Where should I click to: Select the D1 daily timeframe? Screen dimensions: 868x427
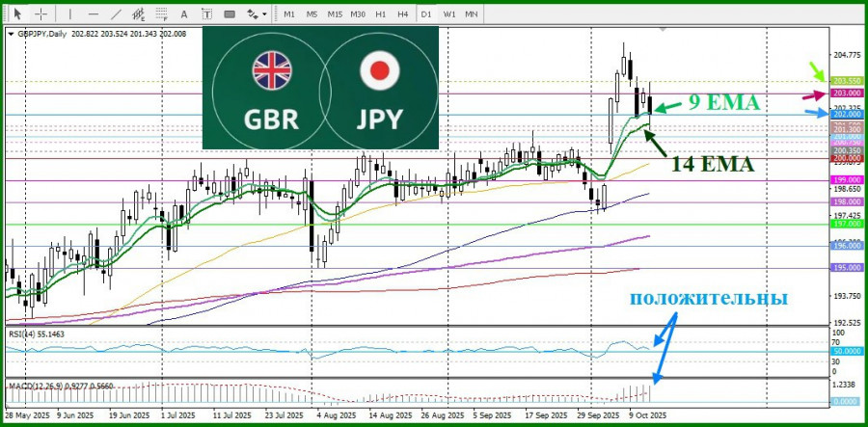425,14
